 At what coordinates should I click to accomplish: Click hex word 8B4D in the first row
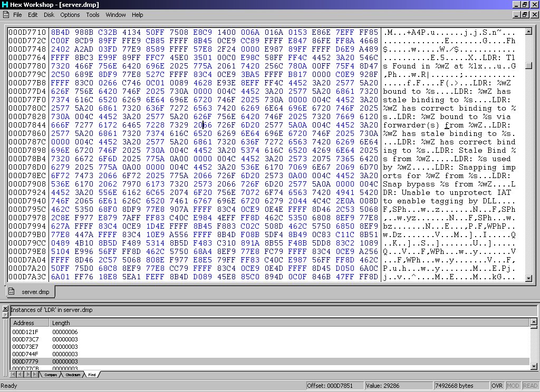60,32
